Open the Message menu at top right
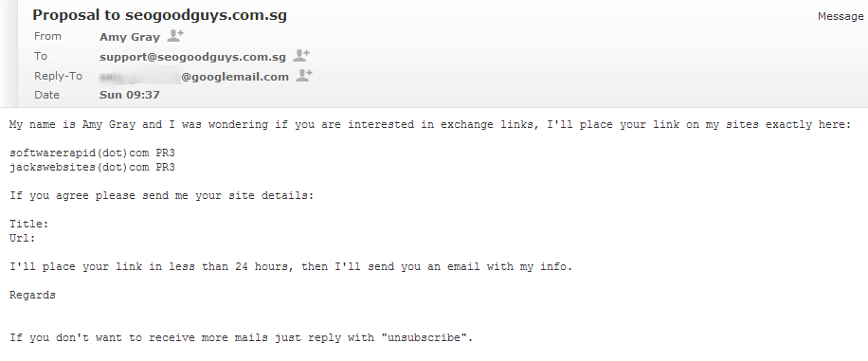Image resolution: width=868 pixels, height=361 pixels. click(x=841, y=17)
